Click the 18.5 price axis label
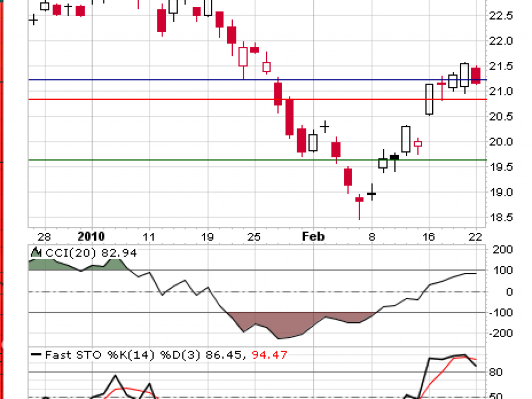The width and height of the screenshot is (532, 399). [501, 218]
